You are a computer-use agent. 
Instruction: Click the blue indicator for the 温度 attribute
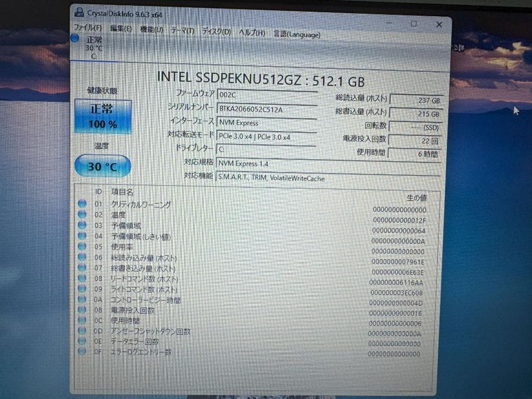click(81, 215)
